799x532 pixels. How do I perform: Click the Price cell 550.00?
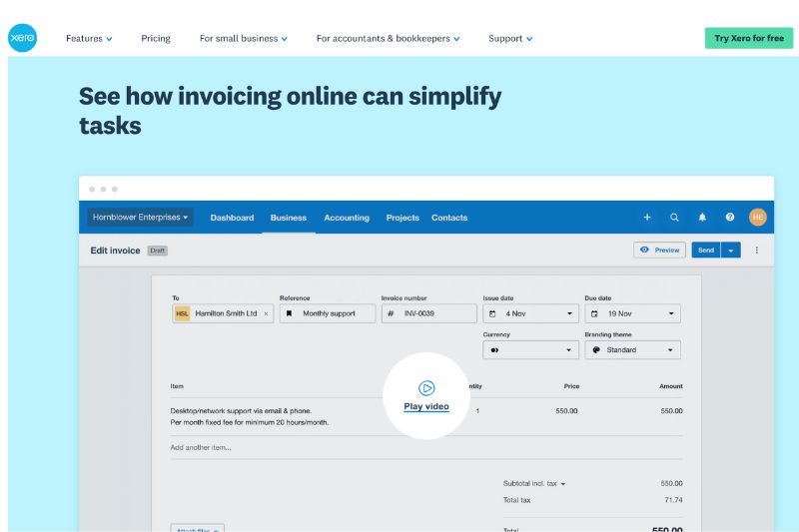pos(566,411)
